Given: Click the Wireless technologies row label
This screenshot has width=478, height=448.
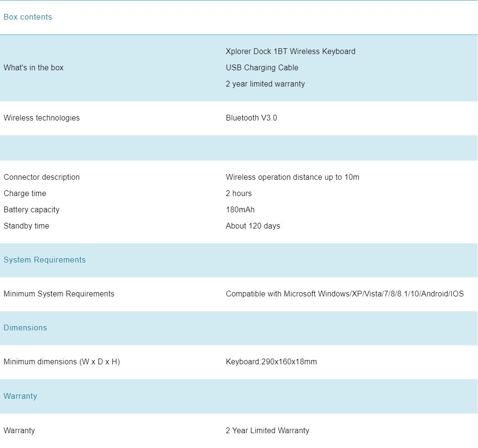Looking at the screenshot, I should 42,118.
